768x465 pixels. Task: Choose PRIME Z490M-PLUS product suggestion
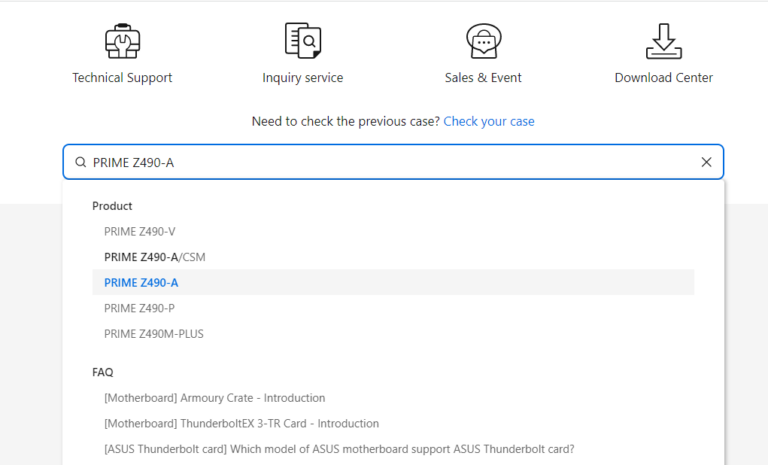pos(154,334)
